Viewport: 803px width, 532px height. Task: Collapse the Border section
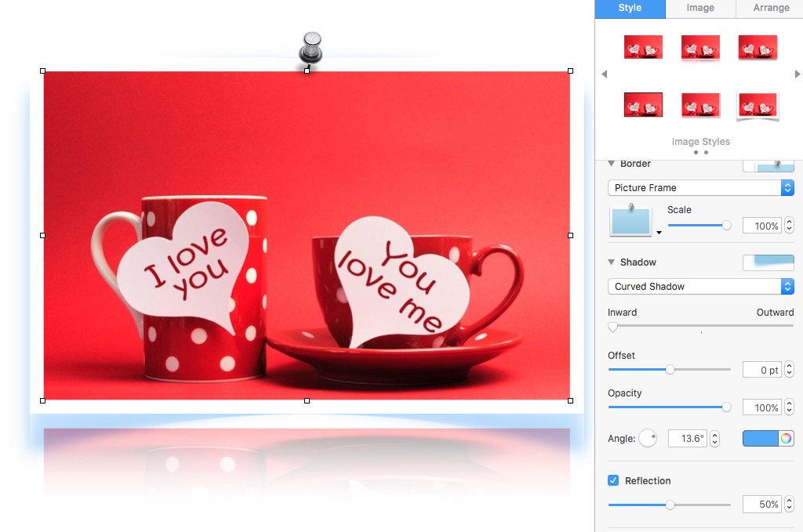[x=612, y=165]
